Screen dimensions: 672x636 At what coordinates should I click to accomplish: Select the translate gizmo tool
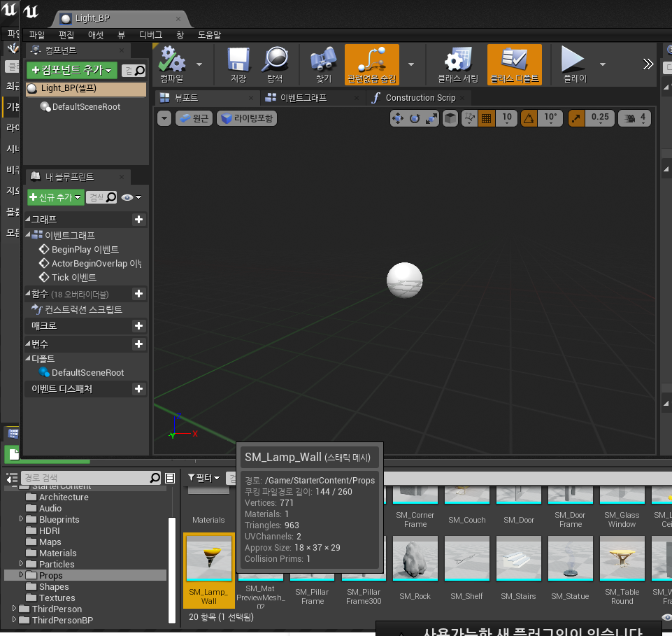pyautogui.click(x=398, y=118)
